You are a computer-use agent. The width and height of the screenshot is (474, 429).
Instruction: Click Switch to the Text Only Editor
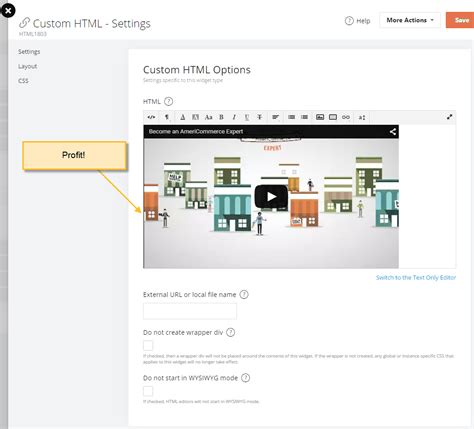click(416, 277)
